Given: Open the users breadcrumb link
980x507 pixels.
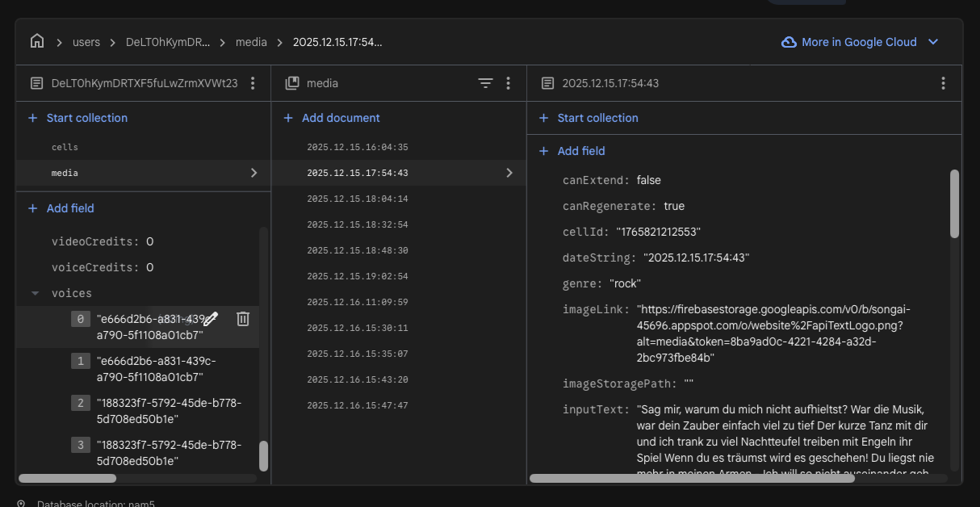Looking at the screenshot, I should pos(86,42).
